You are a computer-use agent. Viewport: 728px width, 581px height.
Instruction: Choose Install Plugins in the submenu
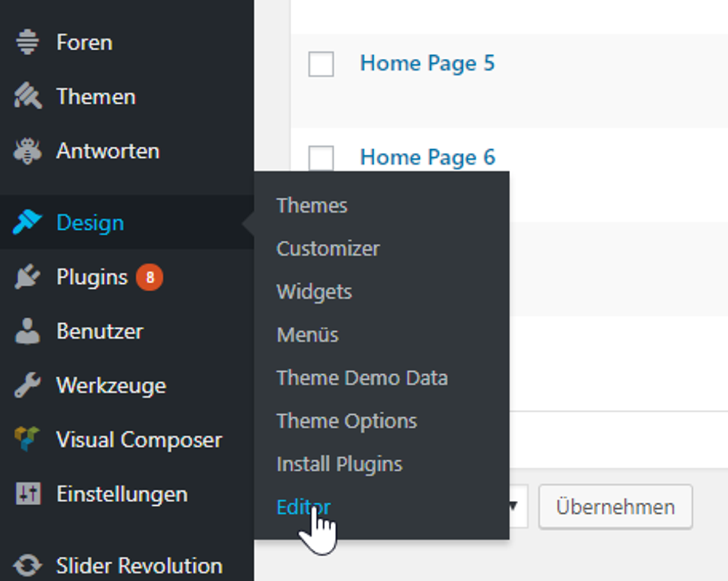340,464
